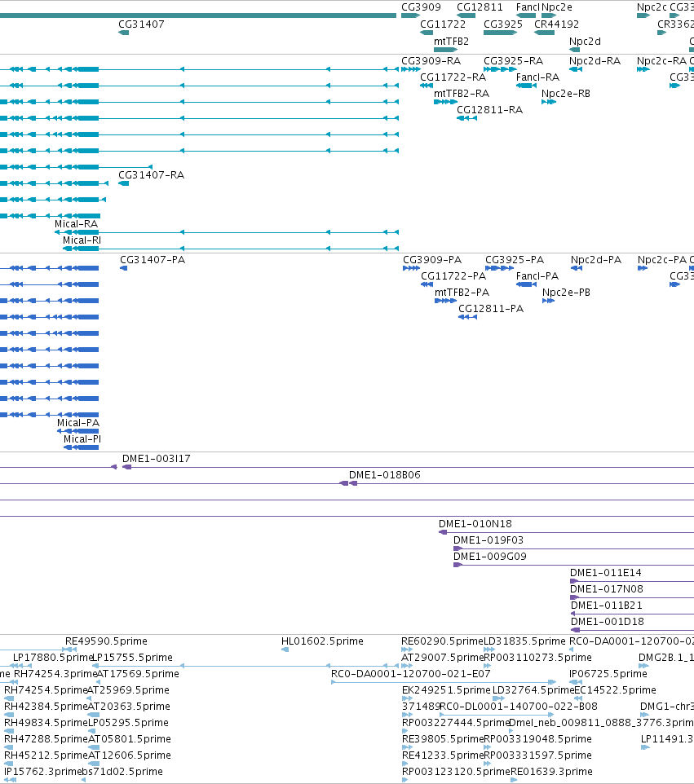Open the LD32764.5prime EST label
Viewport: 694px width, 784px height.
[x=533, y=690]
